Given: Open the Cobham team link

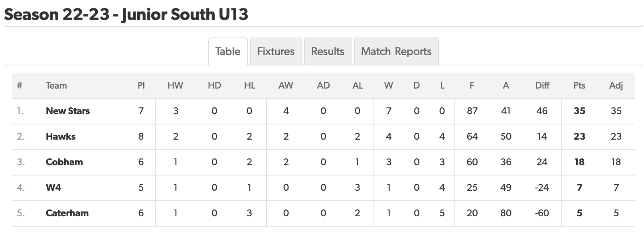Looking at the screenshot, I should [x=64, y=162].
